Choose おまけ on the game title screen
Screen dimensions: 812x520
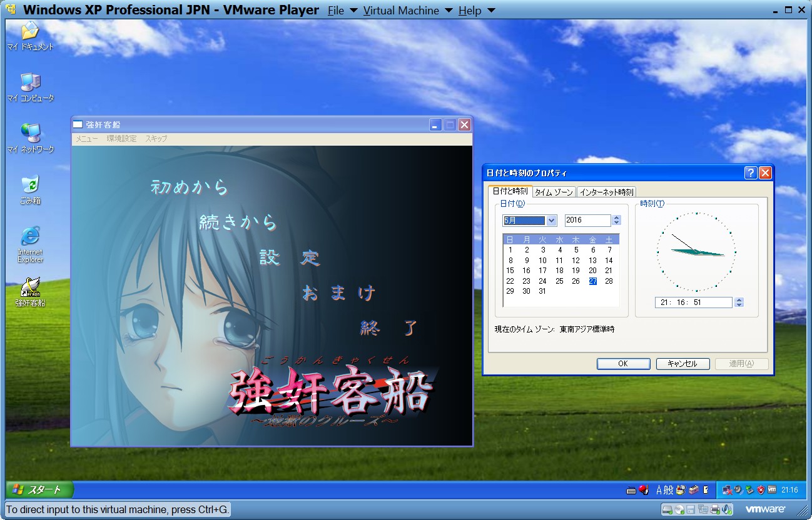click(338, 293)
